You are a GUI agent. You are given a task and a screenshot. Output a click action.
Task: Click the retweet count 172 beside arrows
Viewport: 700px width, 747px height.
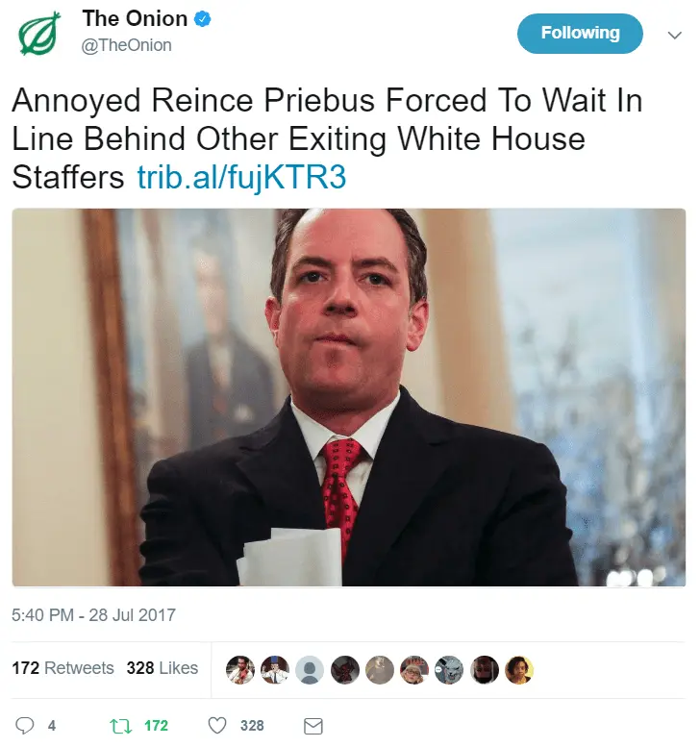(x=157, y=726)
